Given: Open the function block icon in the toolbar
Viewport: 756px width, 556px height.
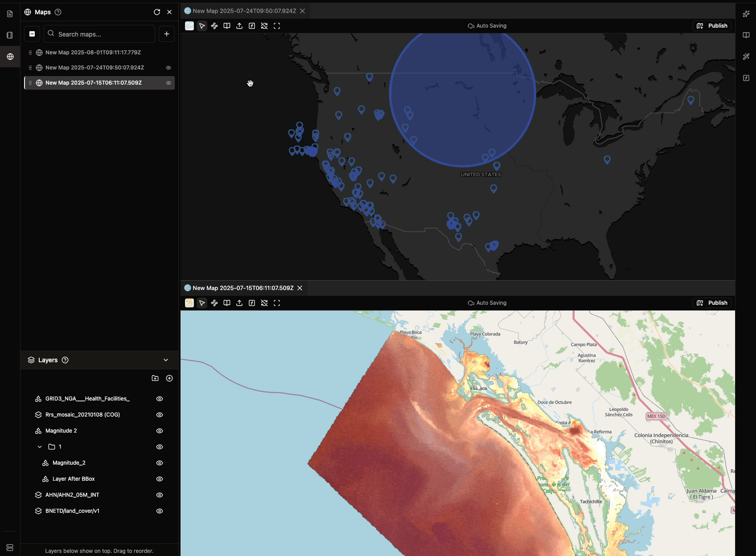Looking at the screenshot, I should tap(252, 26).
